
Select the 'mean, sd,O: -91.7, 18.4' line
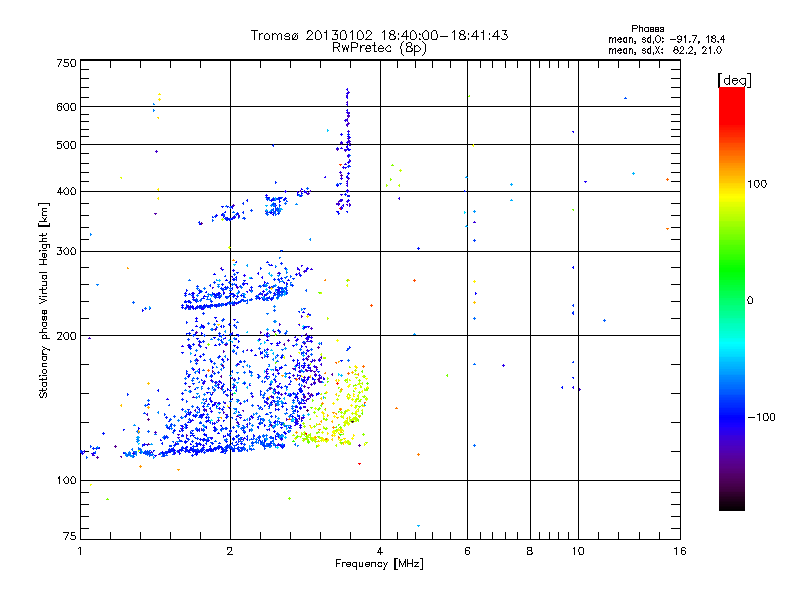[666, 39]
